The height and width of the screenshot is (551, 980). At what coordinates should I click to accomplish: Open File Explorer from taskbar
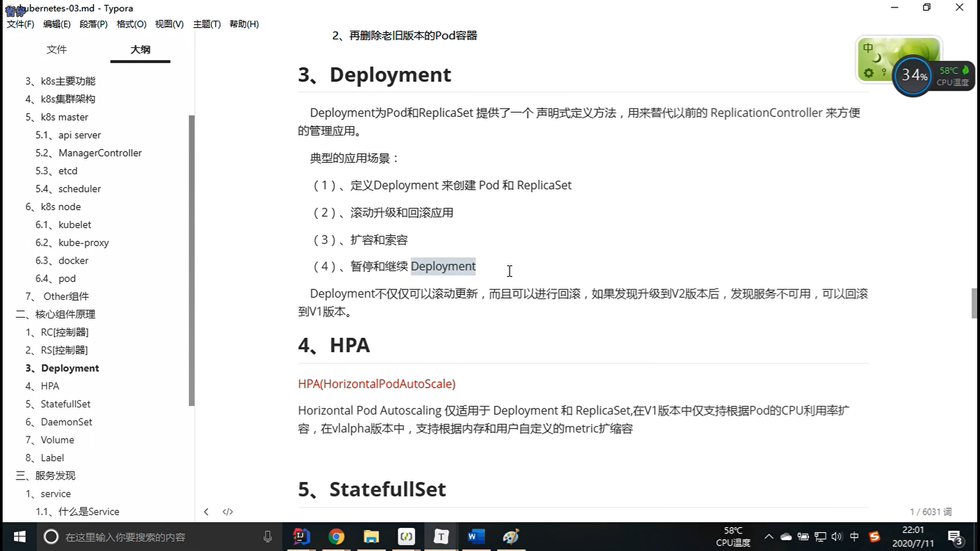pos(371,537)
